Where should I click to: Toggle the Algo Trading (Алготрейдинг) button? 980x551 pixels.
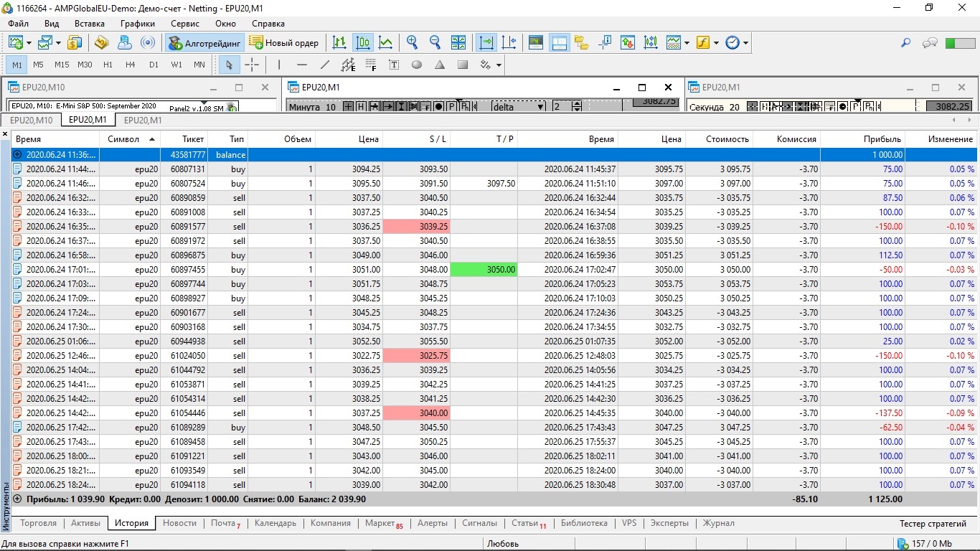pyautogui.click(x=205, y=43)
